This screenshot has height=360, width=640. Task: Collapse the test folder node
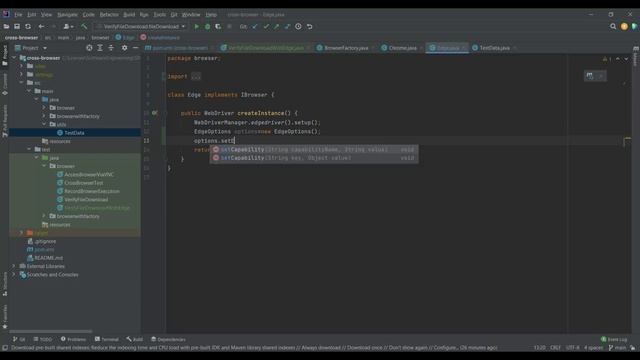tap(29, 149)
